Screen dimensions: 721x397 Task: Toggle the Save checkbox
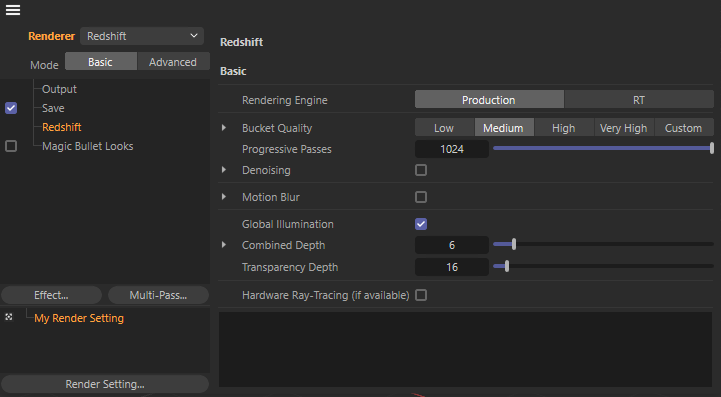(11, 108)
